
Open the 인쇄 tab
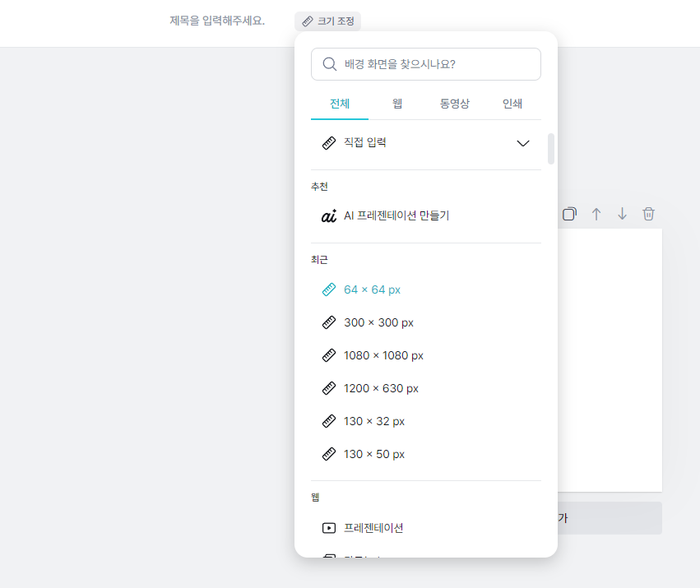tap(513, 104)
